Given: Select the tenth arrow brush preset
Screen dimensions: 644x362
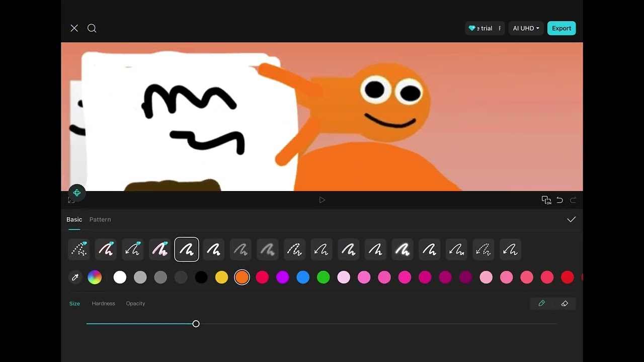Looking at the screenshot, I should coord(321,249).
